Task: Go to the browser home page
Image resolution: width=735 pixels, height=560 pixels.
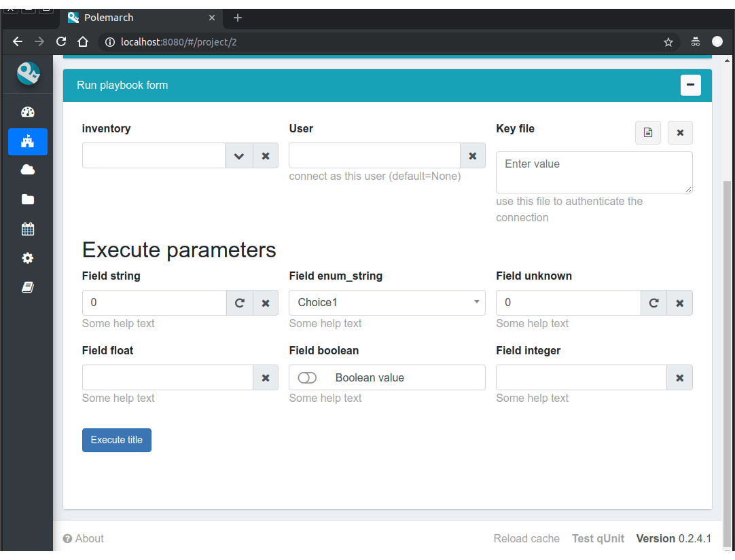Action: click(83, 41)
